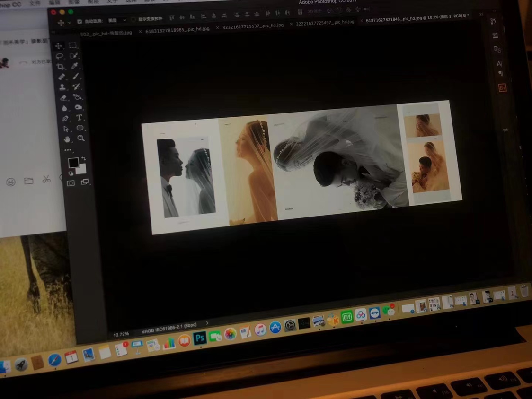Open the Character panel icon
Viewport: 532px width, 399px height.
pos(499,63)
